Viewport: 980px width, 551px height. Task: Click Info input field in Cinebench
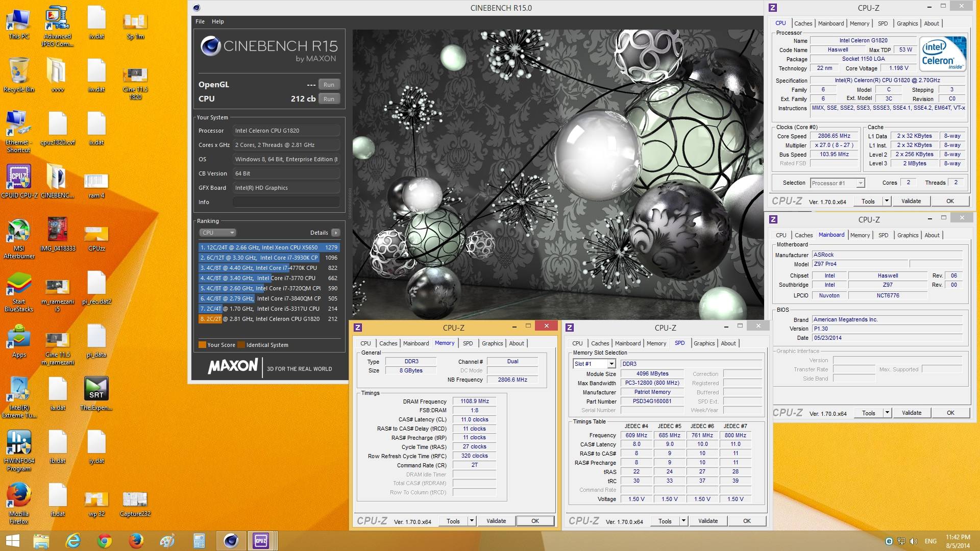click(x=286, y=202)
